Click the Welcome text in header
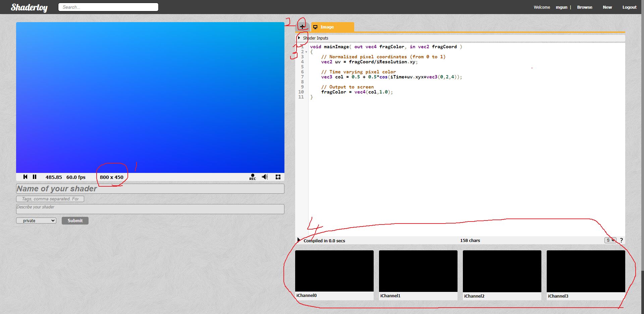This screenshot has height=314, width=644. click(542, 7)
